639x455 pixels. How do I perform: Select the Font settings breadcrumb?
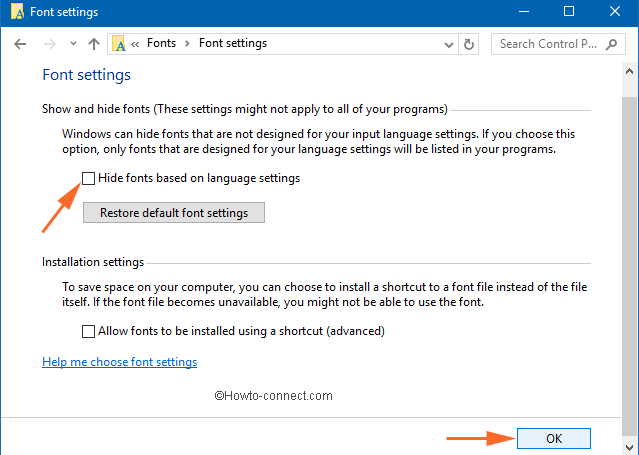coord(233,43)
